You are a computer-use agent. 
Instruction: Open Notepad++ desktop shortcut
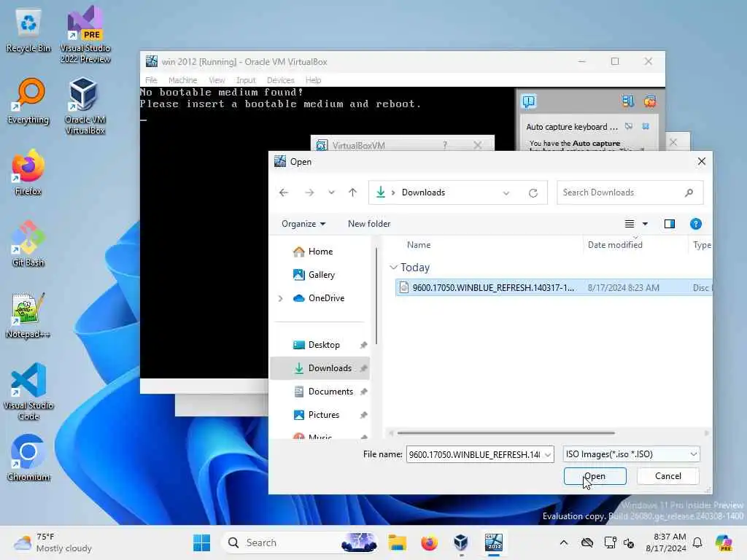click(x=28, y=315)
